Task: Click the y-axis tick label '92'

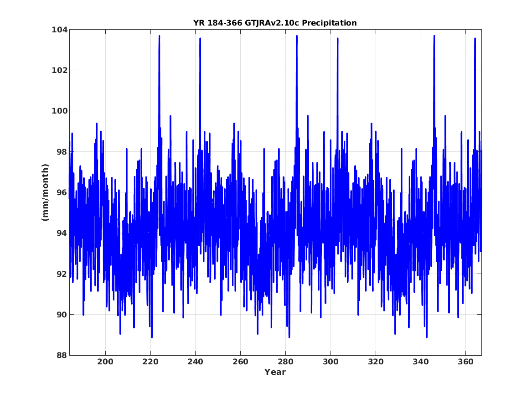Action: [x=62, y=274]
